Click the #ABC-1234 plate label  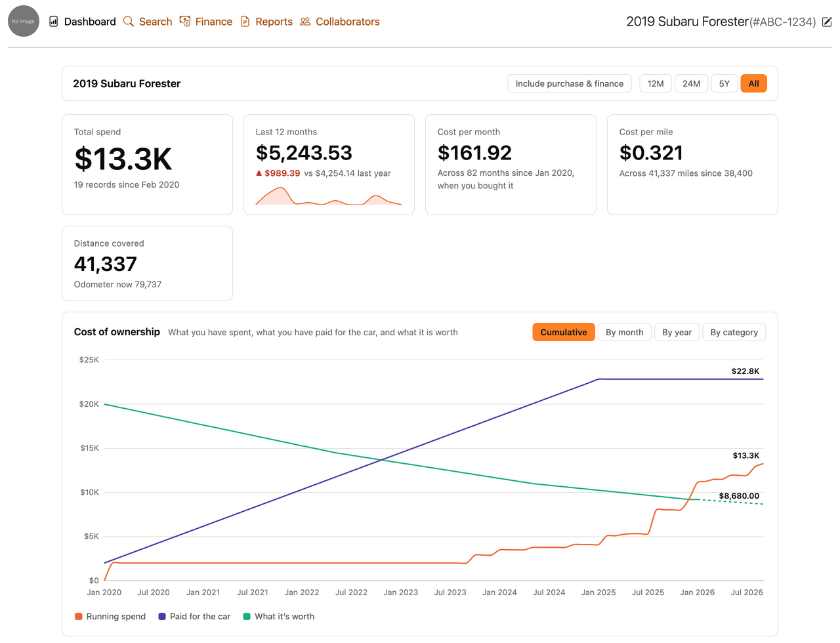783,22
